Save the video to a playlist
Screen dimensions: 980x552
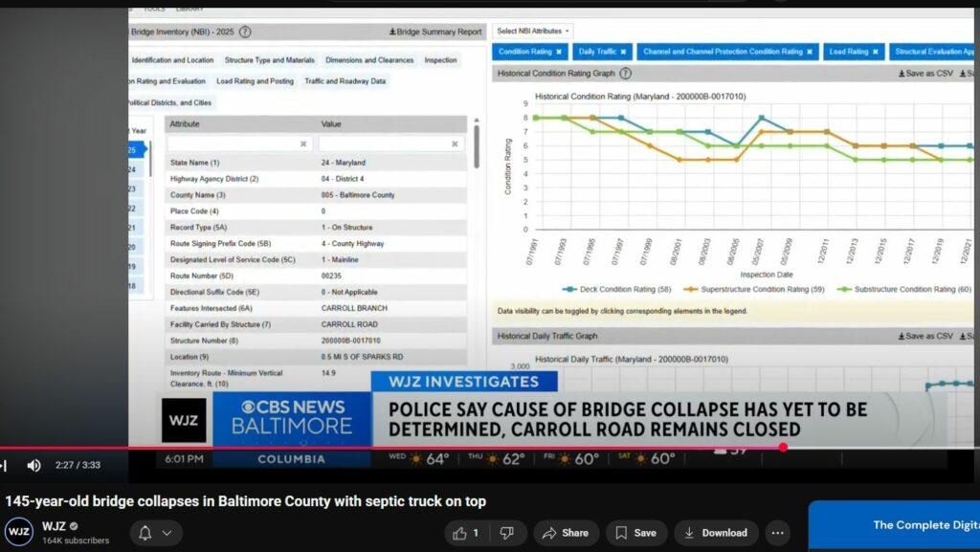coord(635,533)
